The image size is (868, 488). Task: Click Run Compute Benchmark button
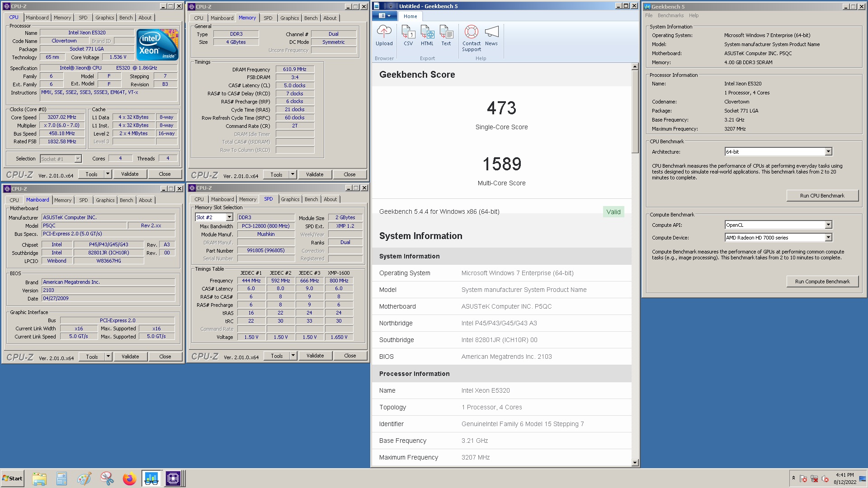click(822, 282)
